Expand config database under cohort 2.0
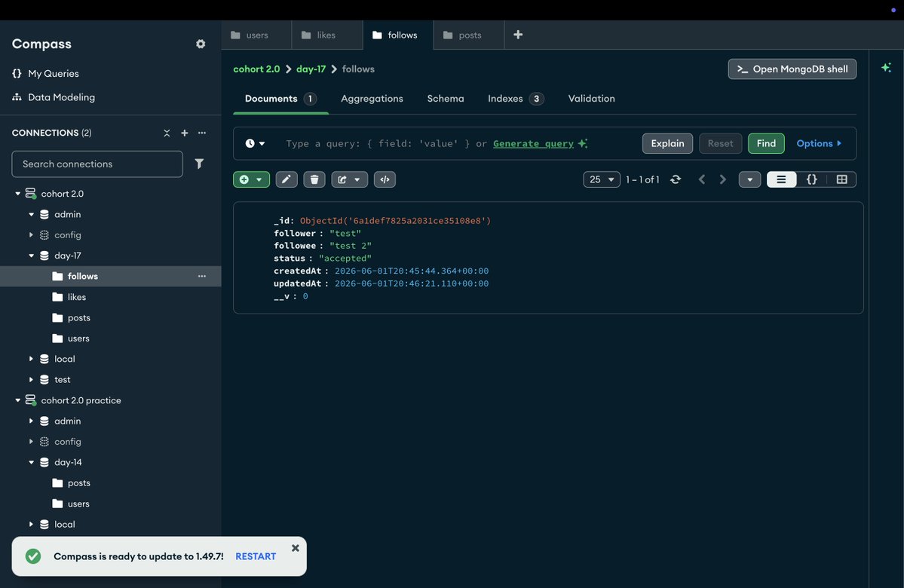The width and height of the screenshot is (904, 588). click(31, 235)
